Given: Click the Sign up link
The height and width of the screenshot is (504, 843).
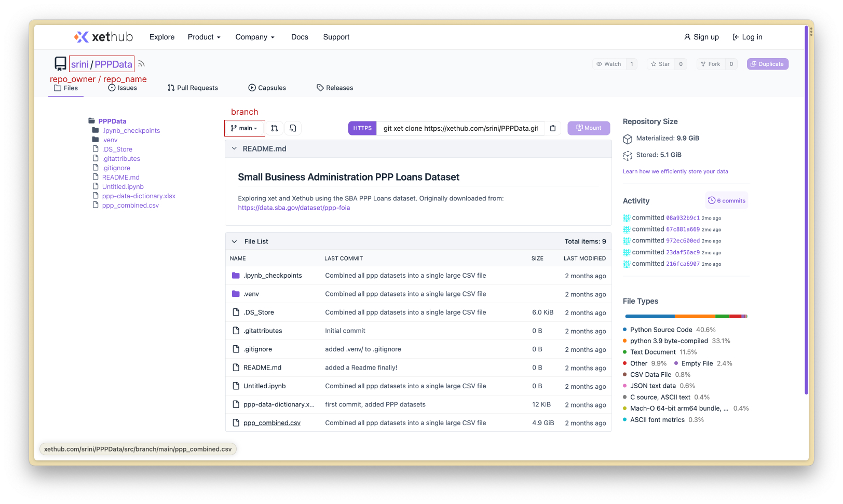Looking at the screenshot, I should (701, 37).
